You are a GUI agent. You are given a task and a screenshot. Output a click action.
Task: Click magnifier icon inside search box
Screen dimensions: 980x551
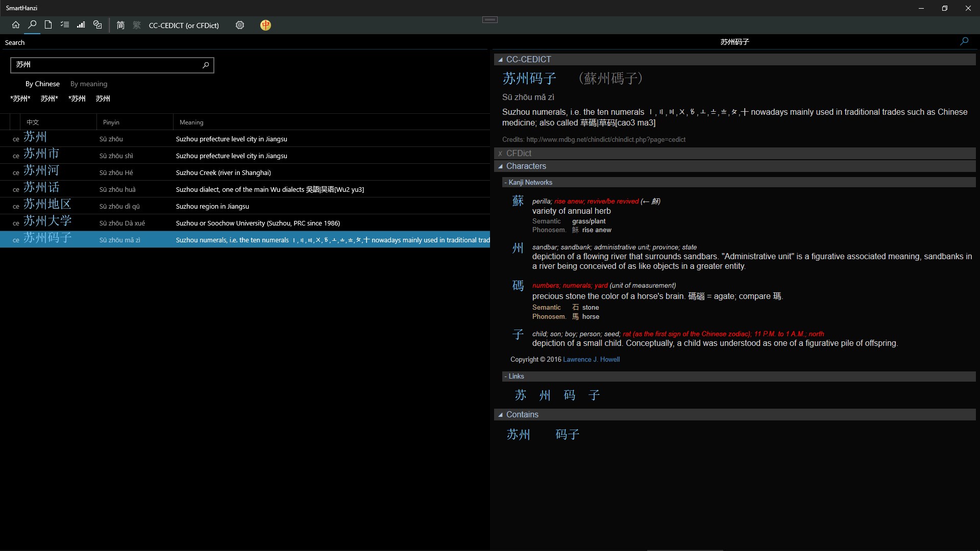[206, 65]
